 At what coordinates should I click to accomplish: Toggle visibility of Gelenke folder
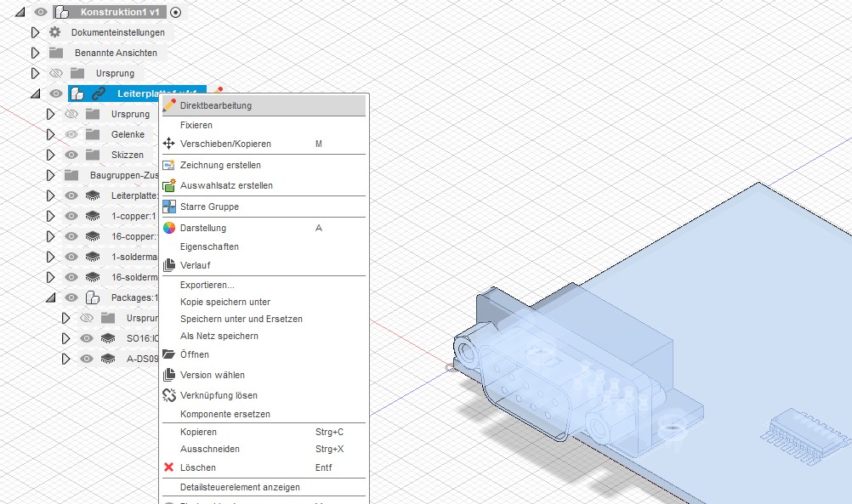click(x=71, y=134)
